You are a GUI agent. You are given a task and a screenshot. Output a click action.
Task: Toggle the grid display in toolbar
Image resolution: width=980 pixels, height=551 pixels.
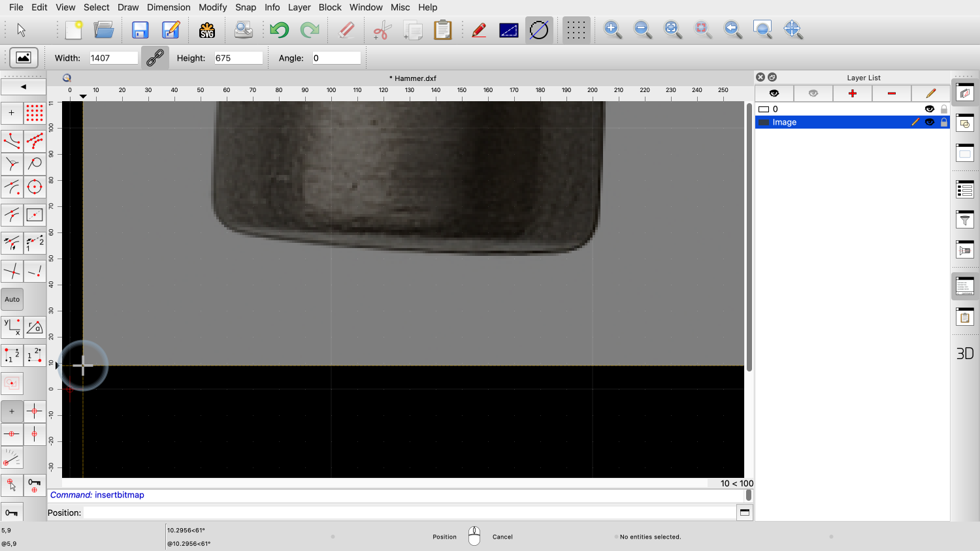pyautogui.click(x=576, y=30)
